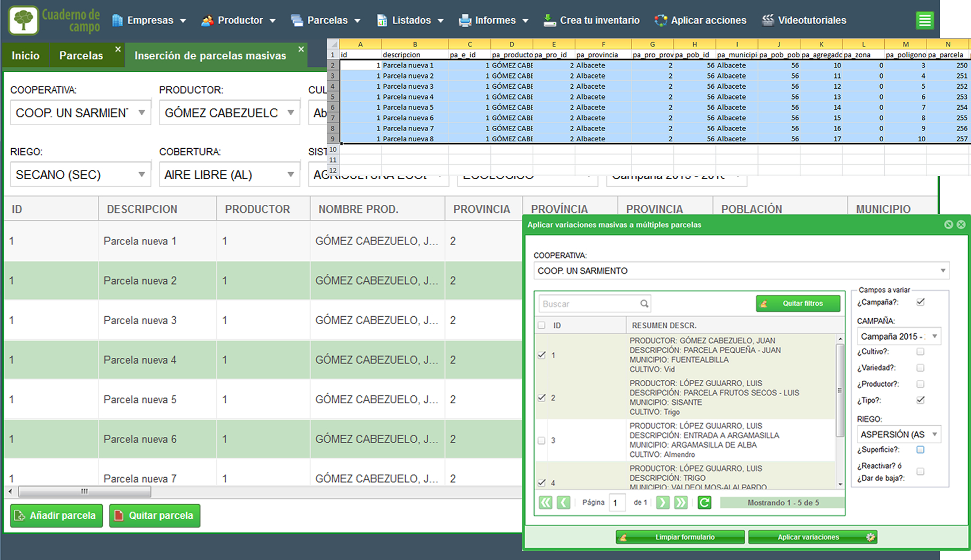This screenshot has width=971, height=560.
Task: Switch to the Parcelas tab
Action: pyautogui.click(x=81, y=56)
